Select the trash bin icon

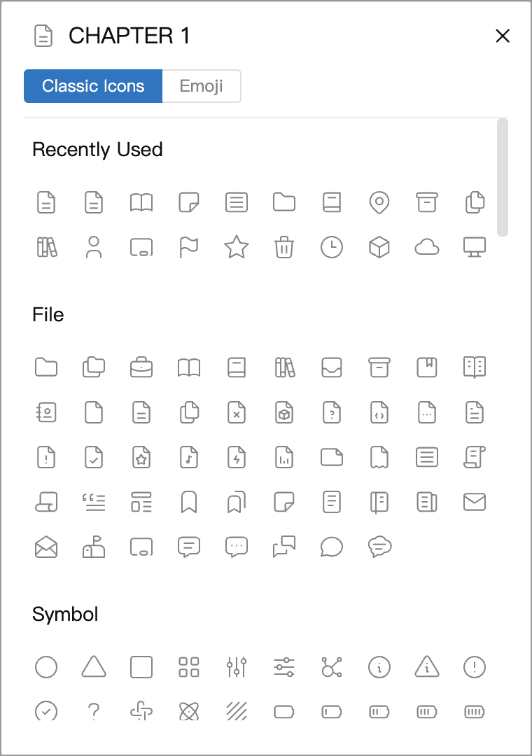[x=284, y=247]
